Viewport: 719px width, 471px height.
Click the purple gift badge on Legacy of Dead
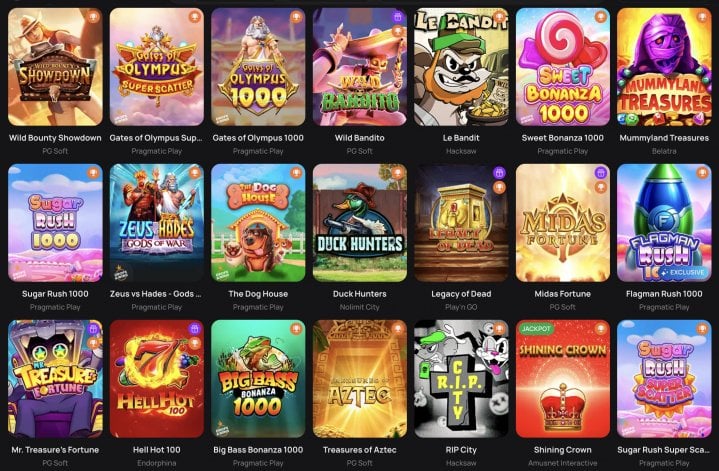(x=499, y=173)
